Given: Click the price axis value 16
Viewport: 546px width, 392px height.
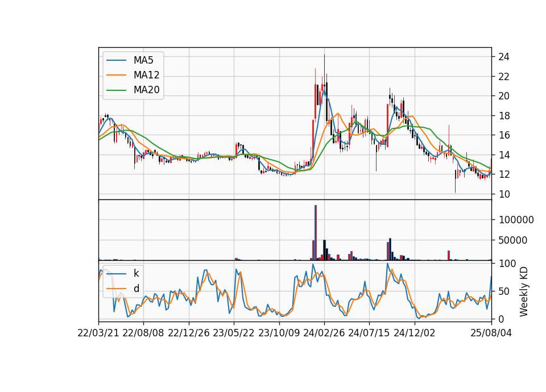Looking at the screenshot, I should coord(504,135).
